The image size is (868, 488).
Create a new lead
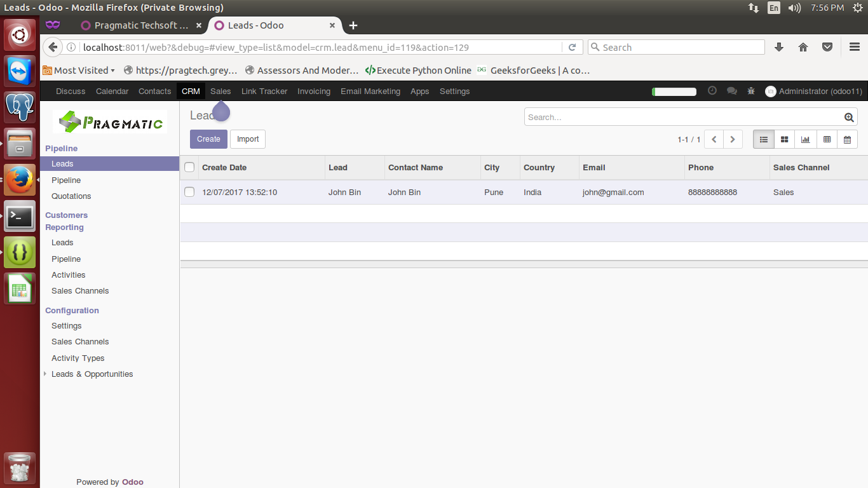(208, 139)
